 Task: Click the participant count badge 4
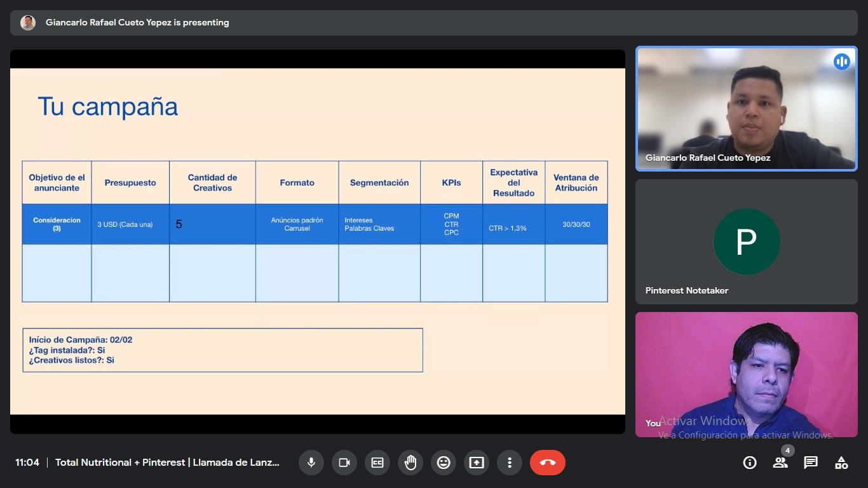[788, 451]
